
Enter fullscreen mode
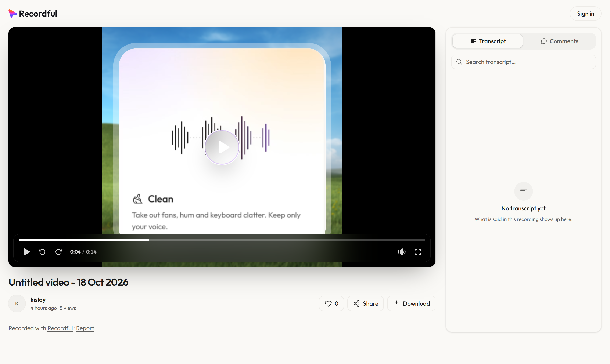(x=417, y=252)
